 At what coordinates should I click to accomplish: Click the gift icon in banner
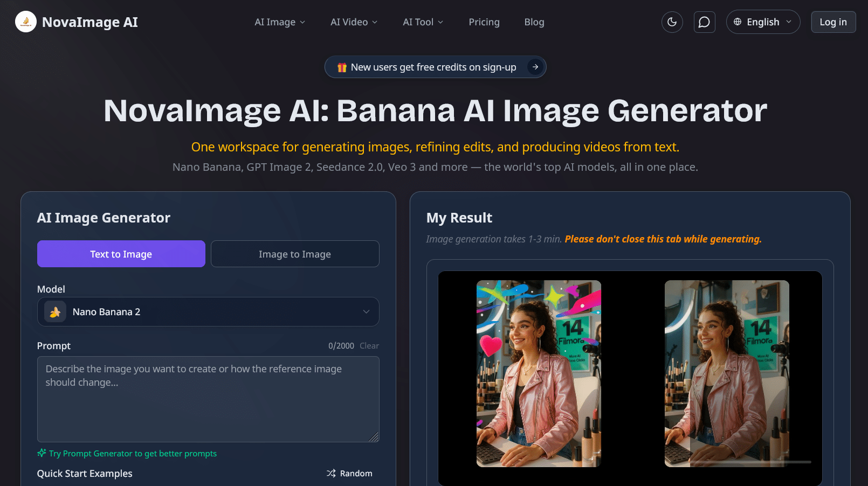point(342,67)
